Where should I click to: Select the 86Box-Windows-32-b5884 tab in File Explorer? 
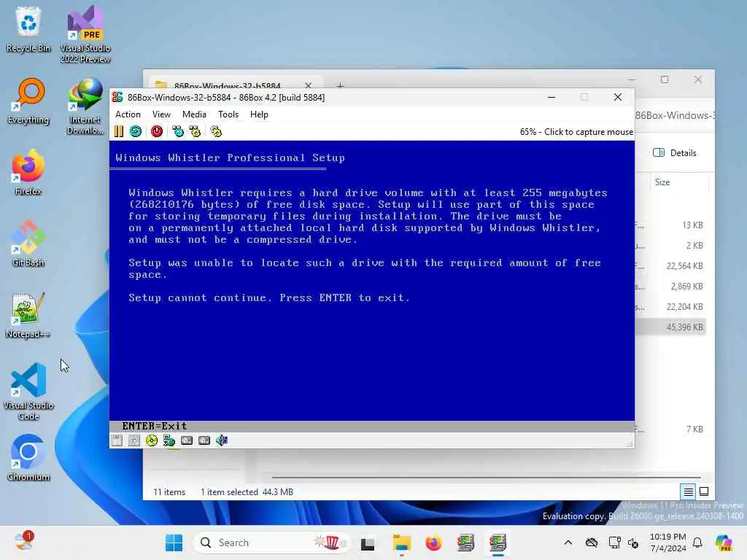tap(226, 85)
